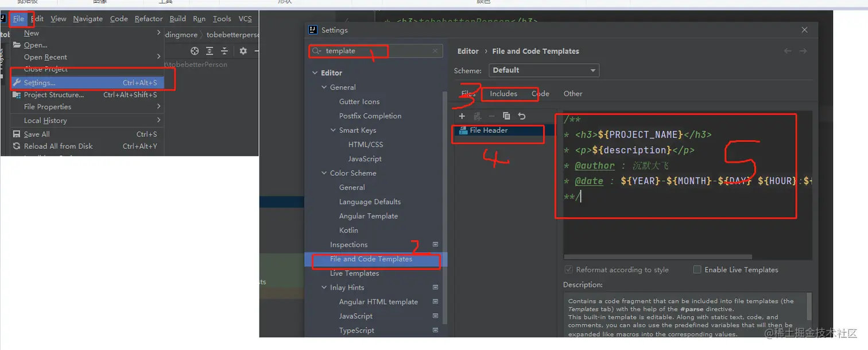868x350 pixels.
Task: Click the Collapse All icon in Project panel
Action: click(224, 51)
